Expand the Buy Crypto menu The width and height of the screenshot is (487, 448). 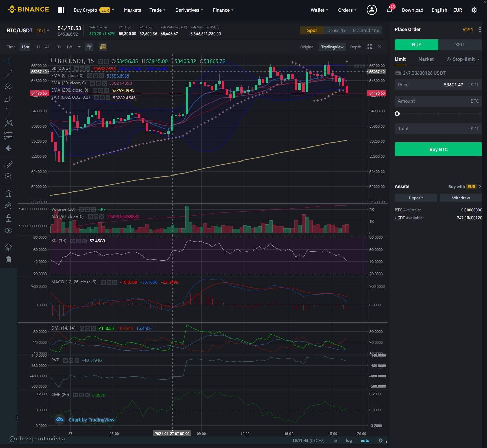94,10
